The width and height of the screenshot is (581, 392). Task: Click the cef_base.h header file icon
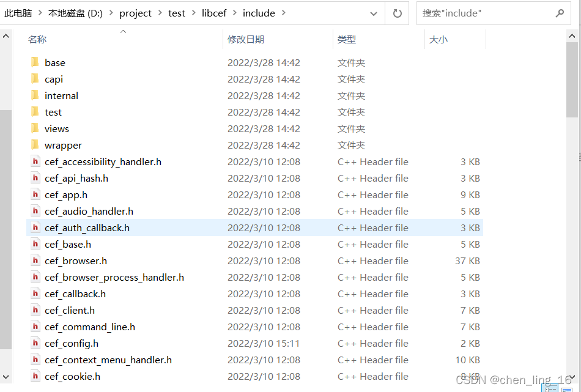tap(35, 244)
